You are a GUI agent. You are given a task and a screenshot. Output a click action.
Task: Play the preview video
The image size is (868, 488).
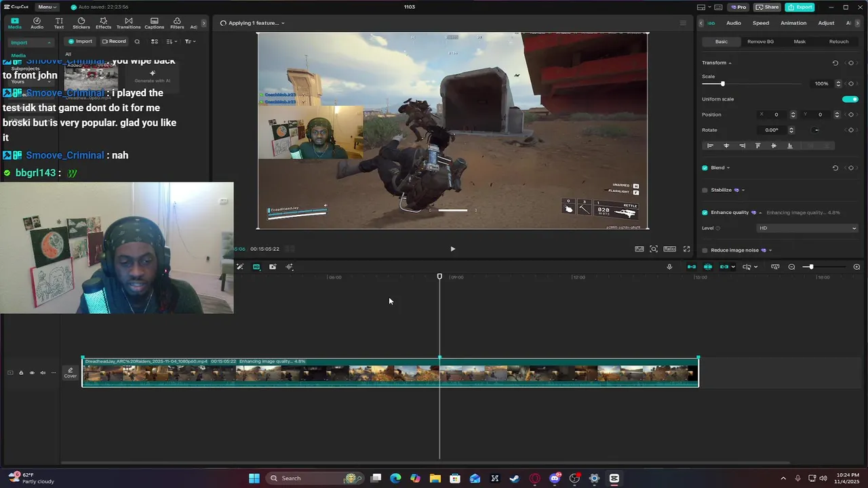(x=453, y=249)
